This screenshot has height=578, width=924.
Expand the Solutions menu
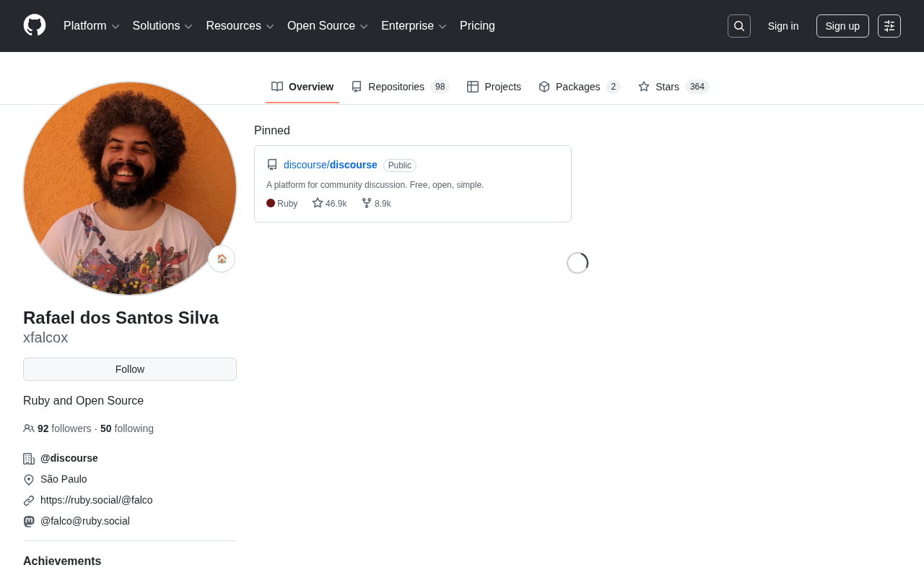(x=163, y=26)
